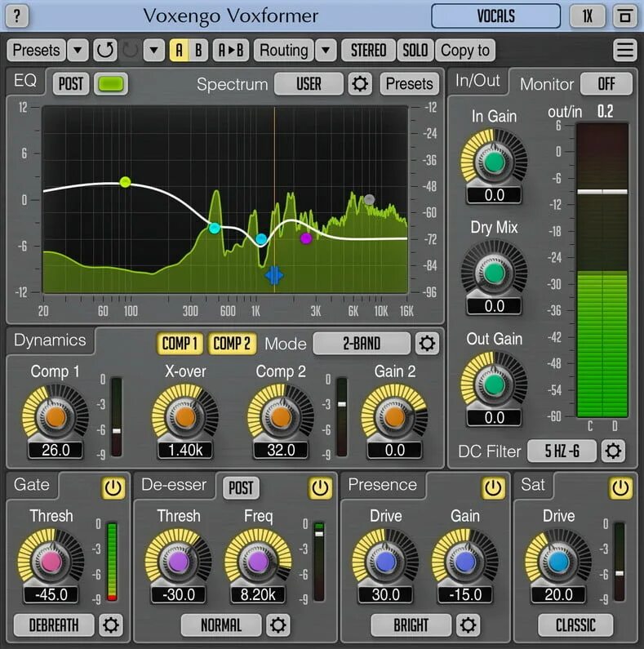This screenshot has height=649, width=644.
Task: Toggle De-esser POST button
Action: [x=241, y=487]
